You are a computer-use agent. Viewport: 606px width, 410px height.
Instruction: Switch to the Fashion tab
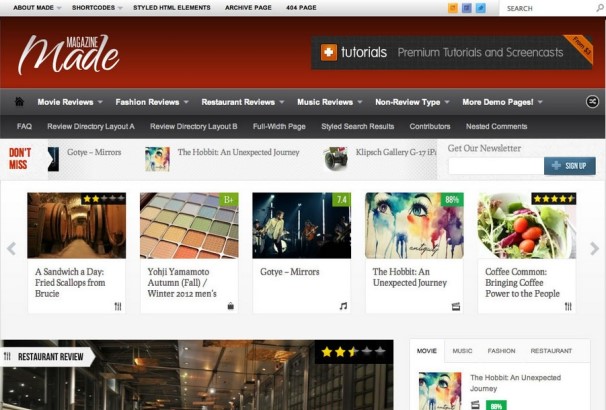tap(501, 351)
